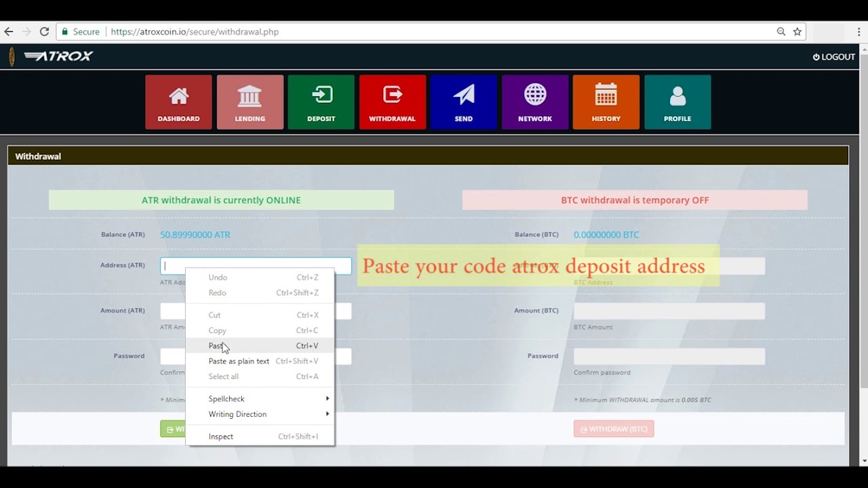
Task: Click the Withdrawal panel header
Action: 428,156
